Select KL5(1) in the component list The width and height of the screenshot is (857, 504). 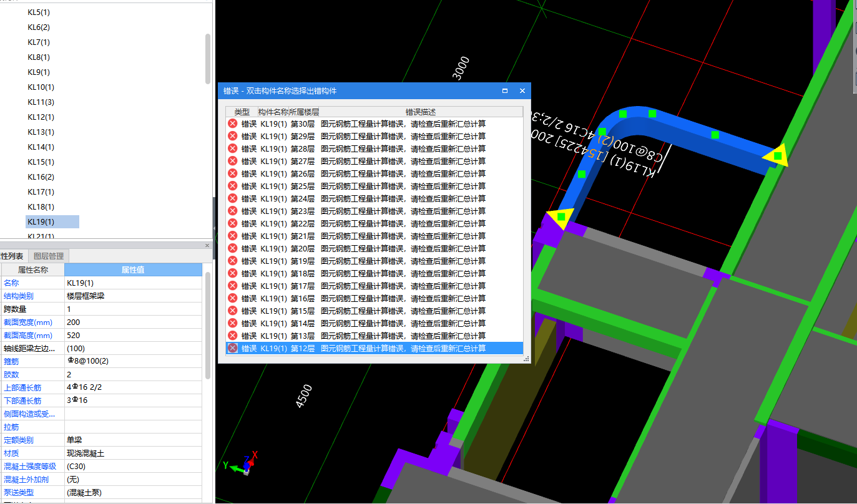click(39, 12)
